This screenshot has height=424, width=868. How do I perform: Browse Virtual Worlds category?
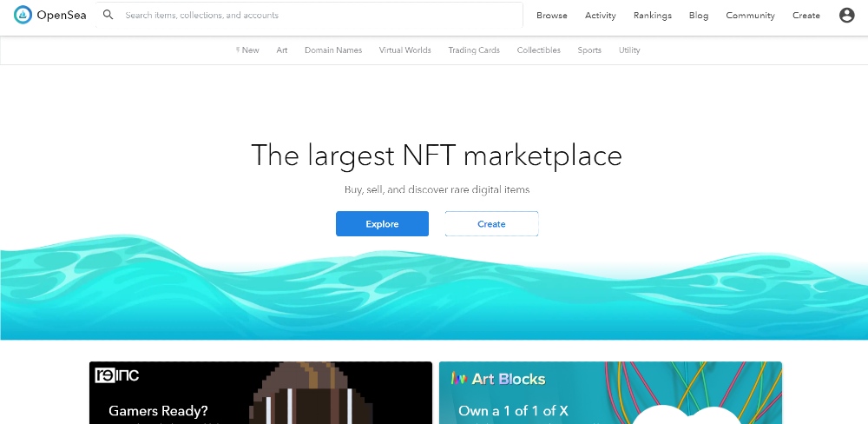[x=404, y=50]
